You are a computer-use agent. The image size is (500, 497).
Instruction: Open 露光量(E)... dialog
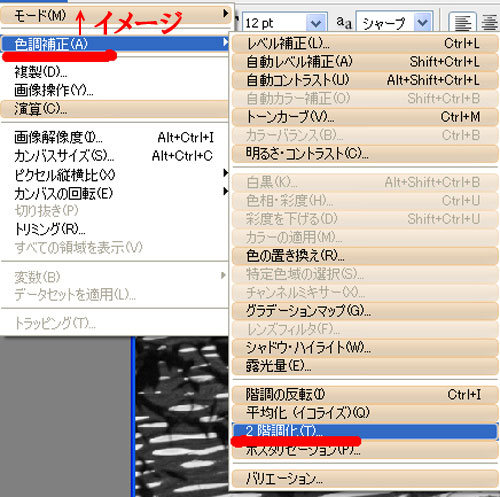pyautogui.click(x=365, y=366)
